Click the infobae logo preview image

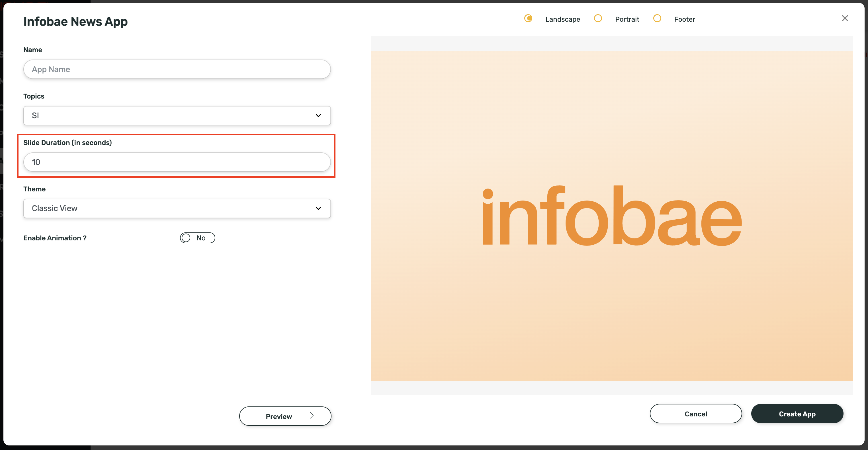[x=612, y=216]
